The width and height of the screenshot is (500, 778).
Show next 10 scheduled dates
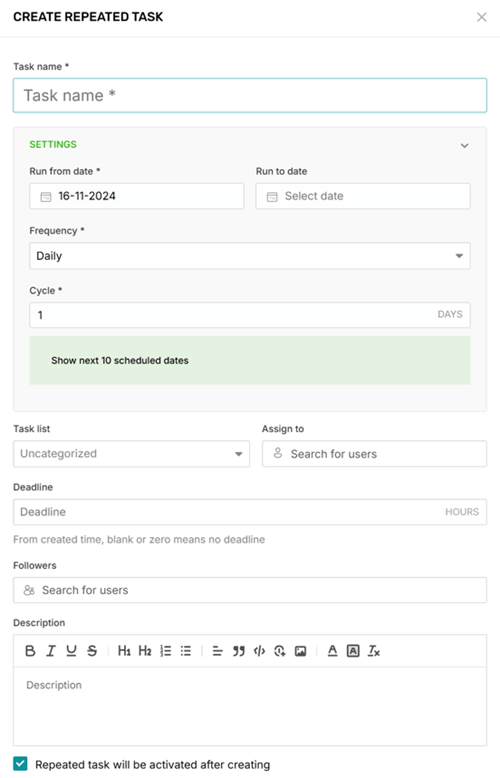(120, 360)
